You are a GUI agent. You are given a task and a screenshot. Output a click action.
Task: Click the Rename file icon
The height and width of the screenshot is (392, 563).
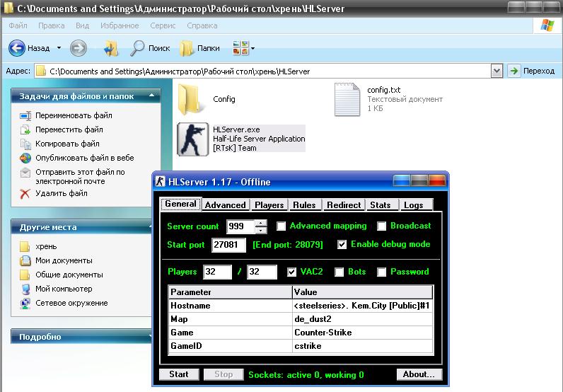pos(25,116)
